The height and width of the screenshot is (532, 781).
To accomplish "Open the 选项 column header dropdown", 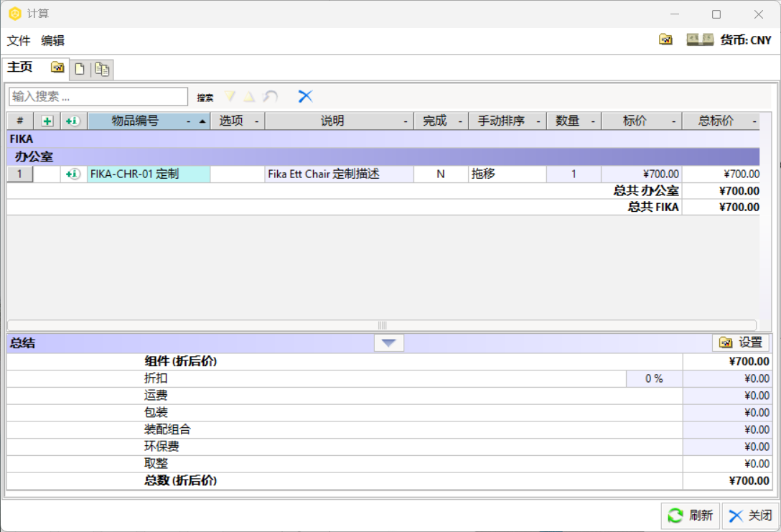I will 256,121.
